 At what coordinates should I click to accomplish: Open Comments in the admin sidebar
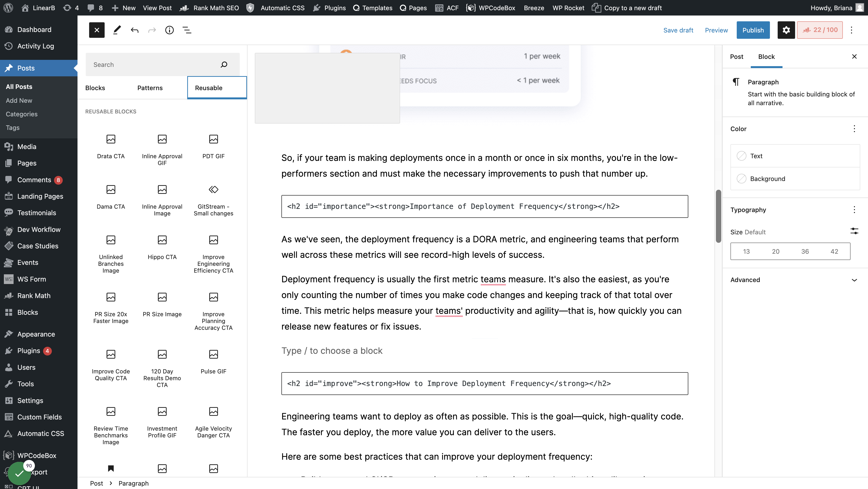pyautogui.click(x=39, y=180)
